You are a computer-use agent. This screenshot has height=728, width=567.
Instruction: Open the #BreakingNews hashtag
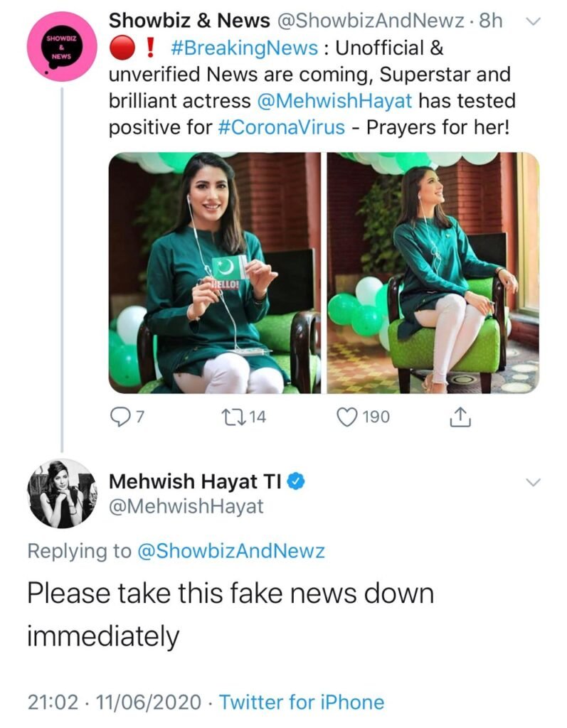pos(244,48)
